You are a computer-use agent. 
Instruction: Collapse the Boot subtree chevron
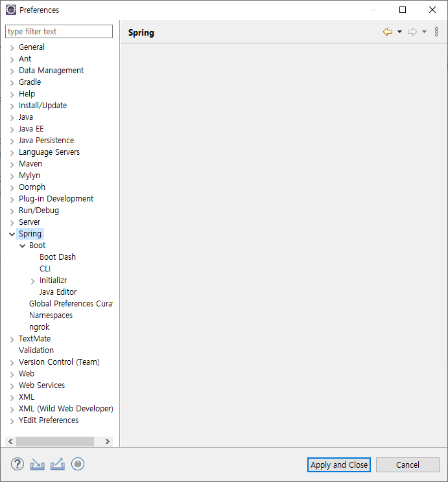coord(23,246)
